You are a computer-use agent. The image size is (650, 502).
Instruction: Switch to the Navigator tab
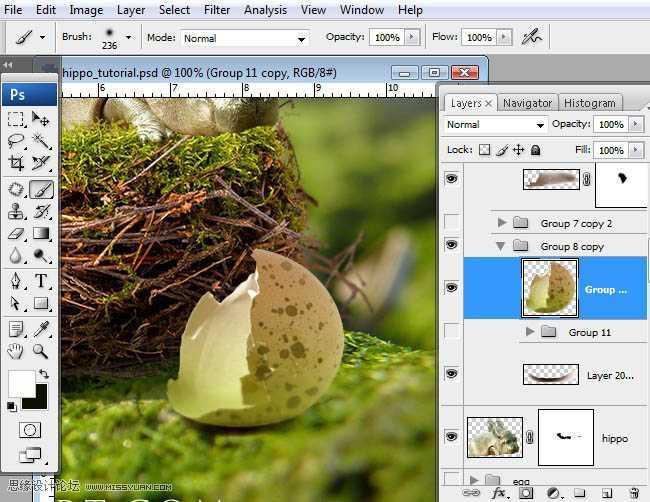527,103
